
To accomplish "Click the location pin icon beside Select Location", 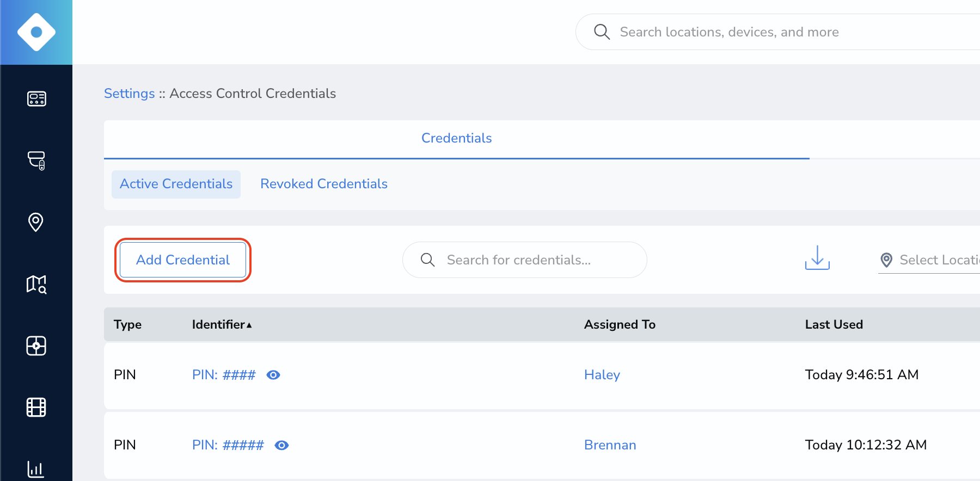I will pyautogui.click(x=886, y=260).
